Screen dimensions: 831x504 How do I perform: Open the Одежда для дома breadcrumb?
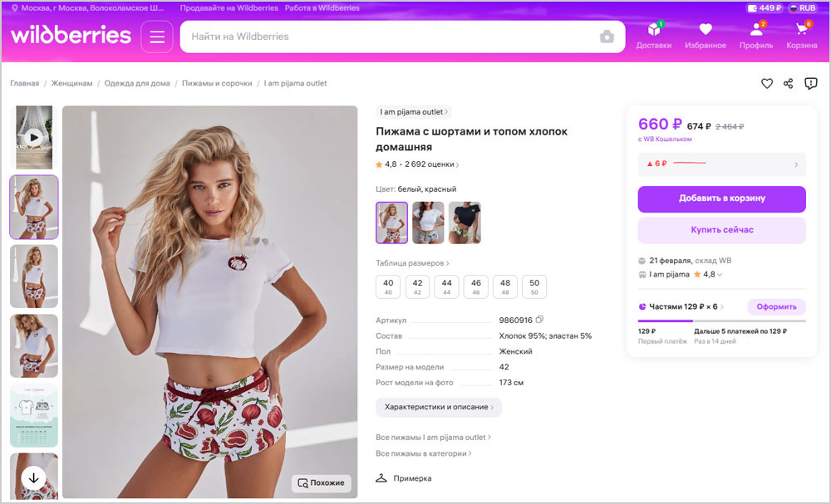pyautogui.click(x=137, y=83)
